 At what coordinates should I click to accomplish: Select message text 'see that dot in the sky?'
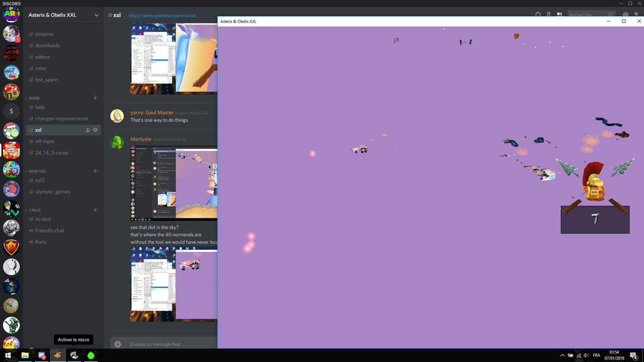[154, 228]
